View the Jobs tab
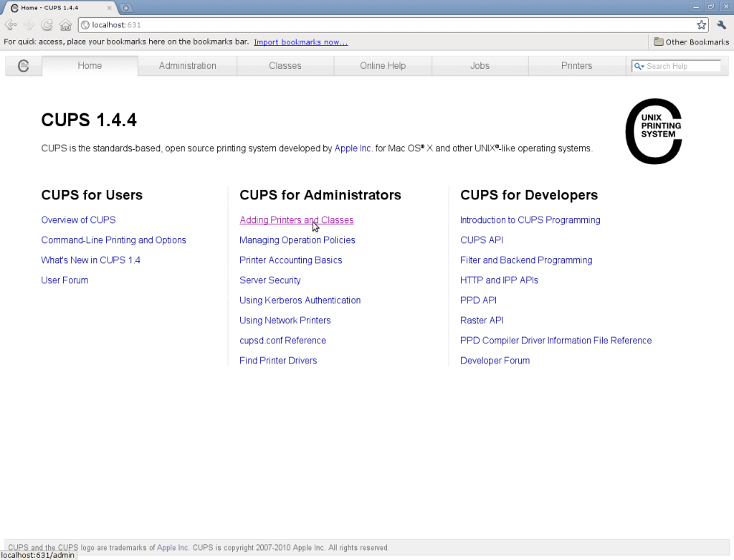Image resolution: width=734 pixels, height=560 pixels. pos(480,65)
